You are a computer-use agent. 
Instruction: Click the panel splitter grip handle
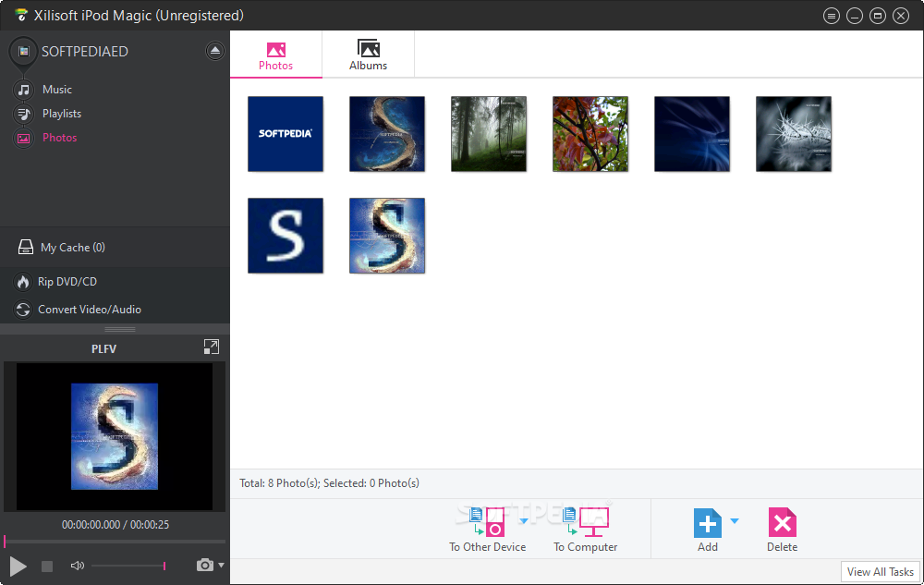click(x=119, y=329)
